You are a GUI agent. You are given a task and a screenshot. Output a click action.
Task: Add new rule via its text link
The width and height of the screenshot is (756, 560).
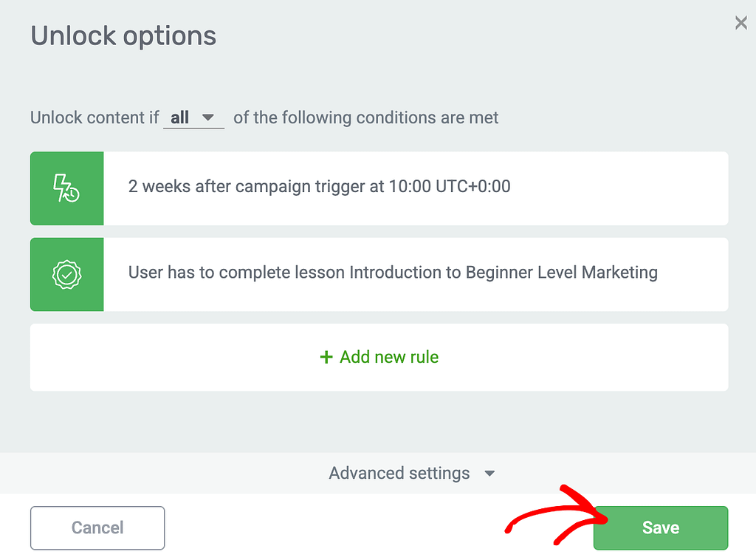click(389, 357)
